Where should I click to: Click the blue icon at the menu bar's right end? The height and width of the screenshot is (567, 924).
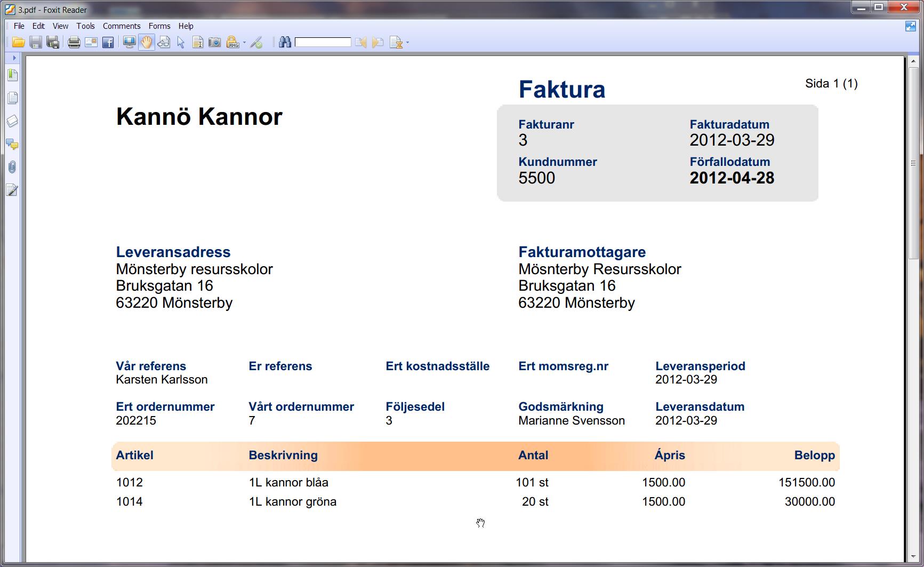point(911,26)
